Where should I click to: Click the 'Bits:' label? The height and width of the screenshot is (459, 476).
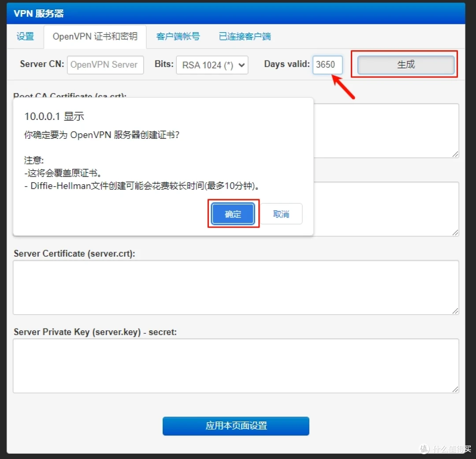(164, 64)
